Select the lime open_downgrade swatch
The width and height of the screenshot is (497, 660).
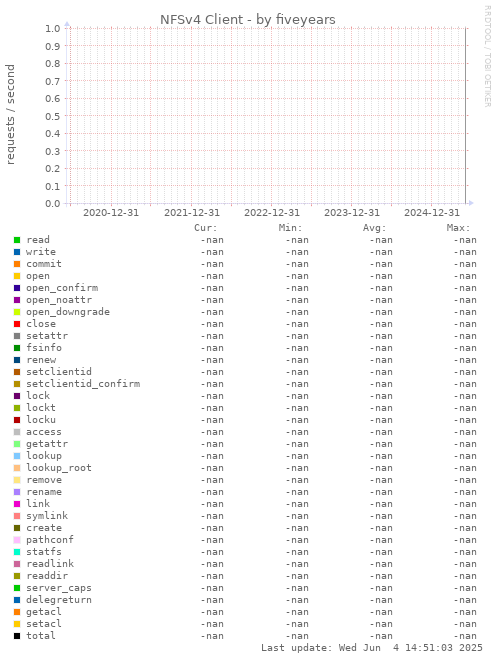pyautogui.click(x=17, y=312)
